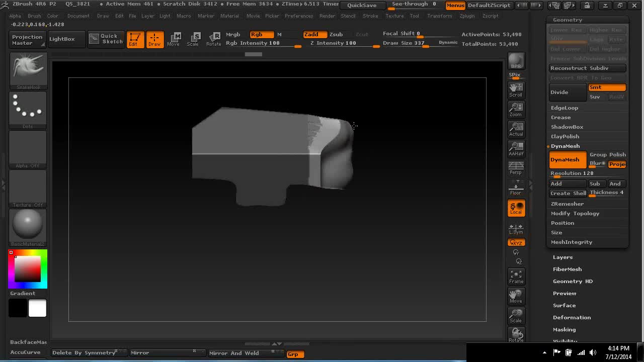The height and width of the screenshot is (362, 644).
Task: Click the orange DynaMesh button
Action: pyautogui.click(x=568, y=160)
